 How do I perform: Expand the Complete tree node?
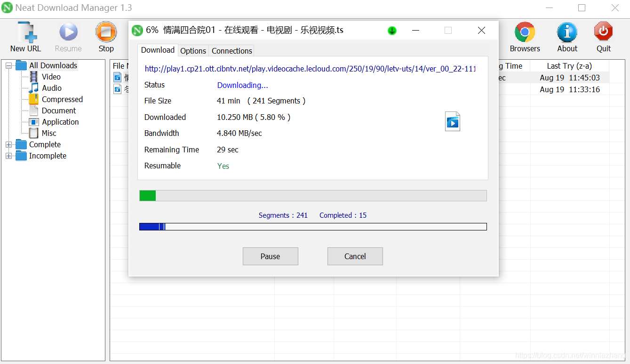tap(8, 145)
